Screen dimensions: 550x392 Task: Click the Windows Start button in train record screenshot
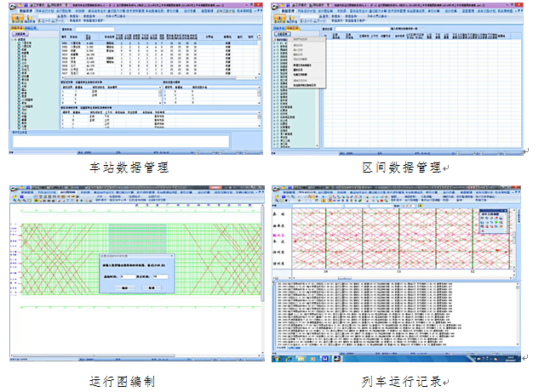click(277, 360)
